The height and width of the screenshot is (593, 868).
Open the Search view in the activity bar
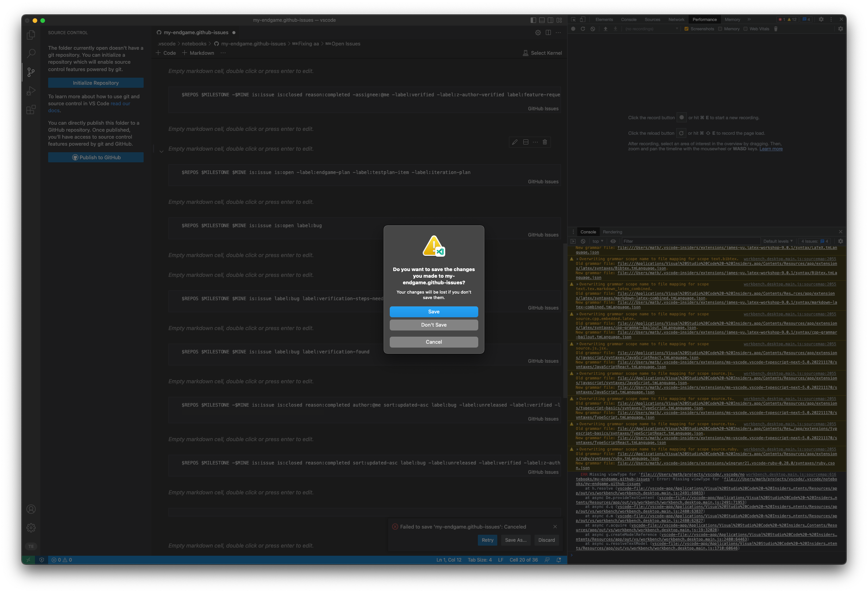tap(31, 53)
